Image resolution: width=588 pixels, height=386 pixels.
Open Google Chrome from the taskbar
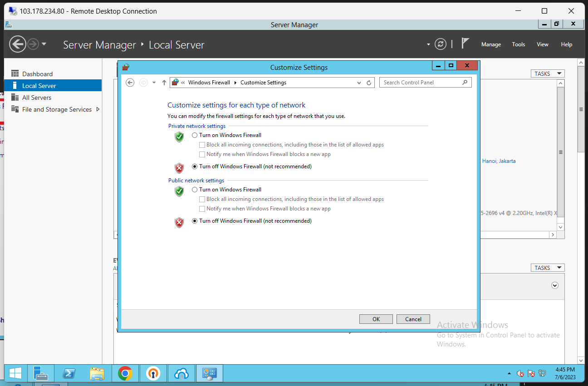tap(125, 373)
